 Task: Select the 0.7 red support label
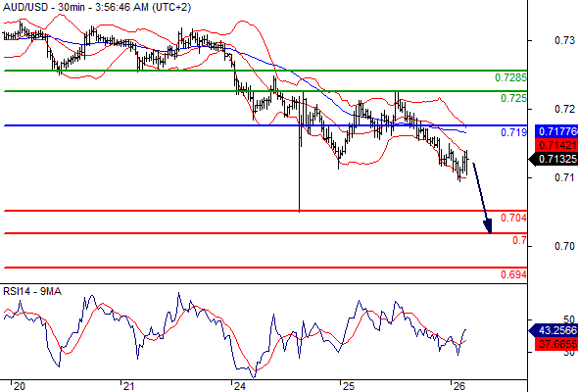click(519, 240)
